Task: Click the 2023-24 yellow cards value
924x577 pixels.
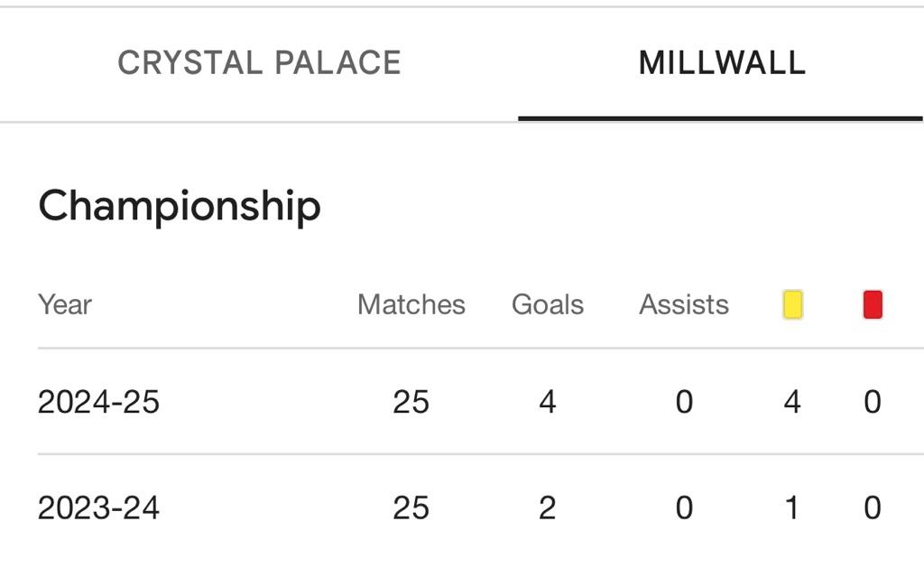Action: tap(792, 508)
